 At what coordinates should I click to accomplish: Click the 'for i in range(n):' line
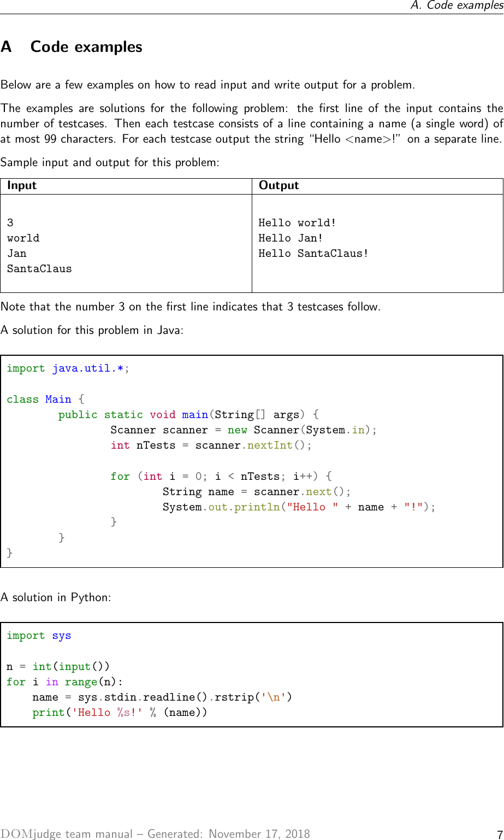[64, 682]
